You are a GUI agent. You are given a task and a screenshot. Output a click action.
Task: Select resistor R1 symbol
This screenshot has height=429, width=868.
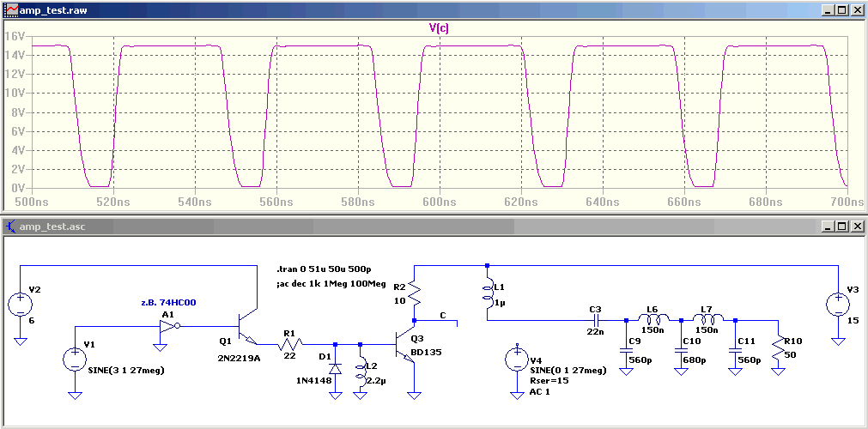pos(291,345)
